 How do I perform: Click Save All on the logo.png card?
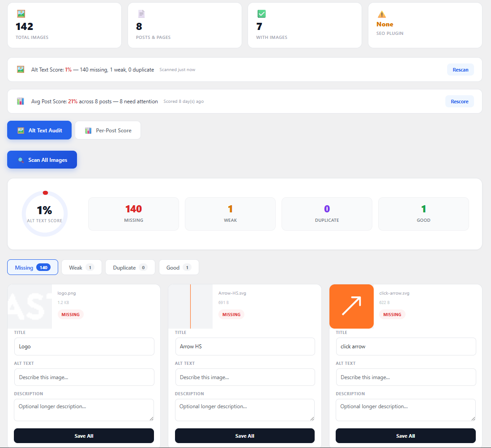pos(84,436)
